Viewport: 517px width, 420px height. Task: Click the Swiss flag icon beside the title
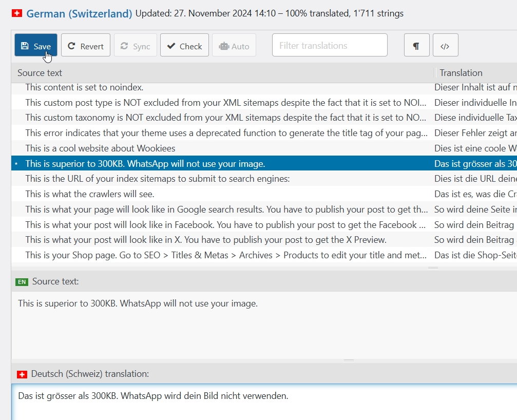[16, 14]
